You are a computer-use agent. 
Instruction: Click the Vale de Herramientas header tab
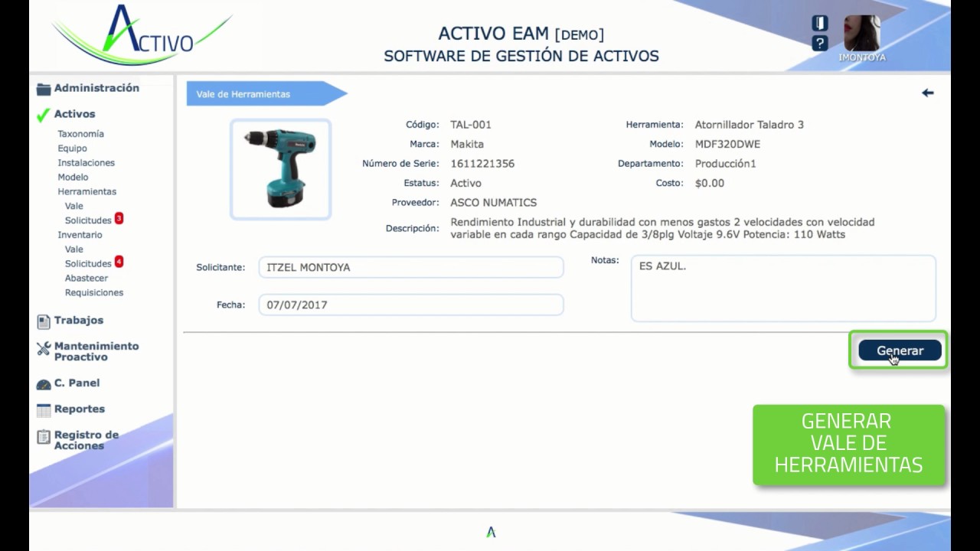(x=266, y=94)
